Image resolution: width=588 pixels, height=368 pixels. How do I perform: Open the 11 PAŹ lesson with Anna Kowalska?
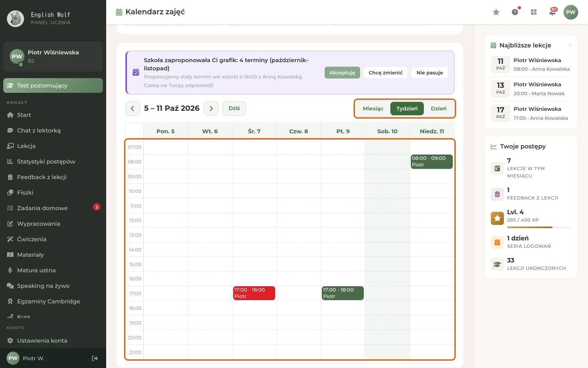[531, 65]
